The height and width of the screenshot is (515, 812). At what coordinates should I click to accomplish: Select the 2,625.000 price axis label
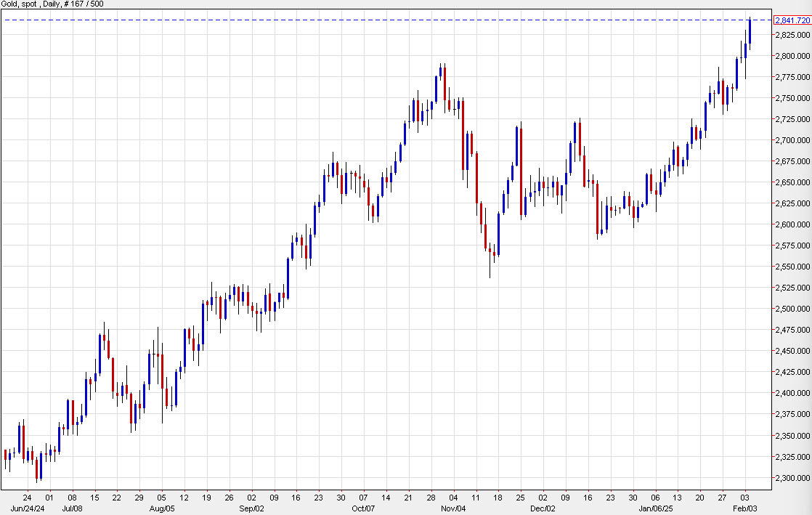(x=792, y=203)
